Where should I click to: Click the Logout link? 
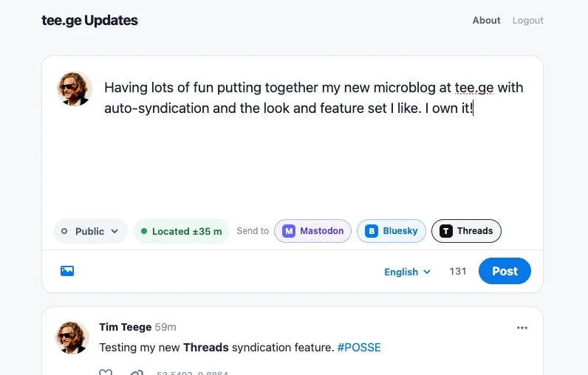tap(527, 20)
